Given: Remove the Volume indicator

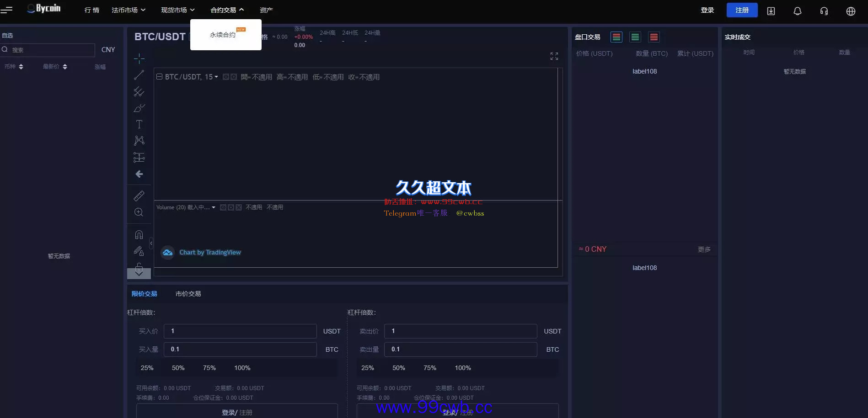Looking at the screenshot, I should (x=239, y=207).
